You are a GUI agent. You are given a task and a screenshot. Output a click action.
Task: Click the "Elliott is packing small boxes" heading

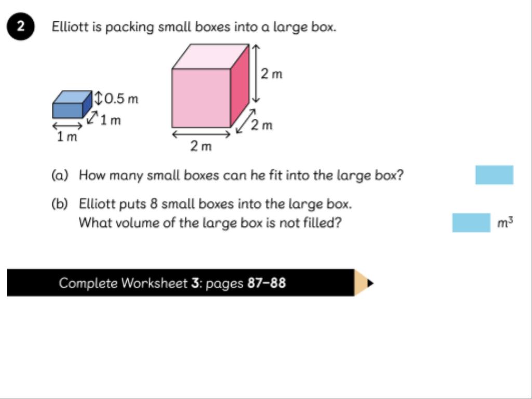click(194, 27)
